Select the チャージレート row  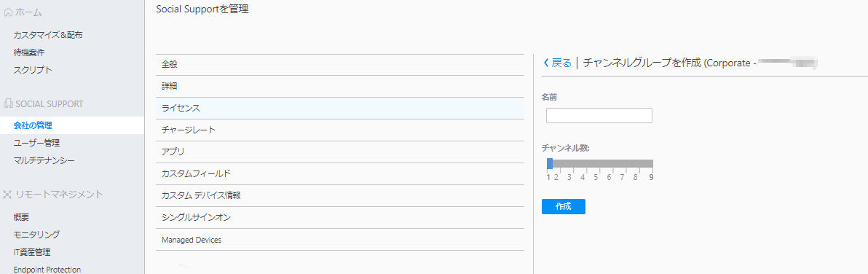click(x=340, y=130)
